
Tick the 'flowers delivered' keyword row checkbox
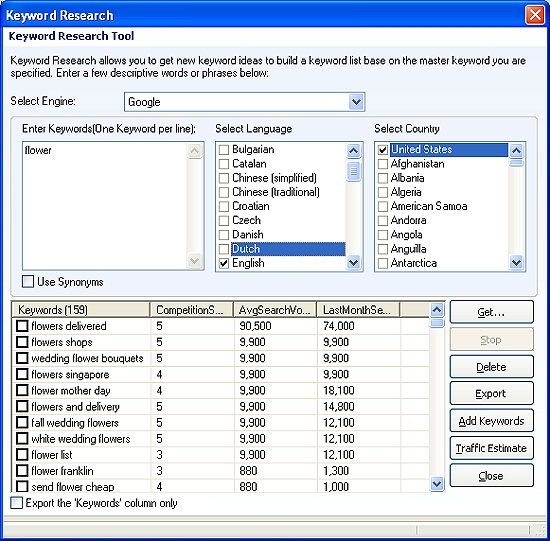(x=22, y=326)
